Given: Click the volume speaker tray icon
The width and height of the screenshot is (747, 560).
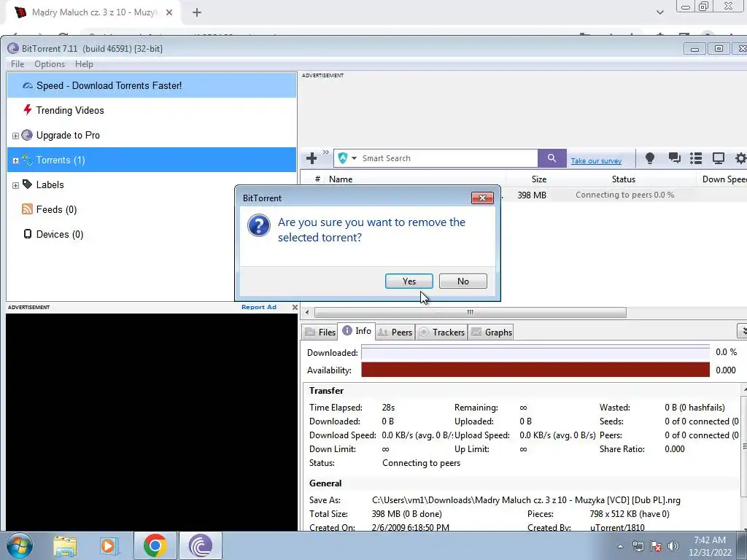Looking at the screenshot, I should pos(673,547).
